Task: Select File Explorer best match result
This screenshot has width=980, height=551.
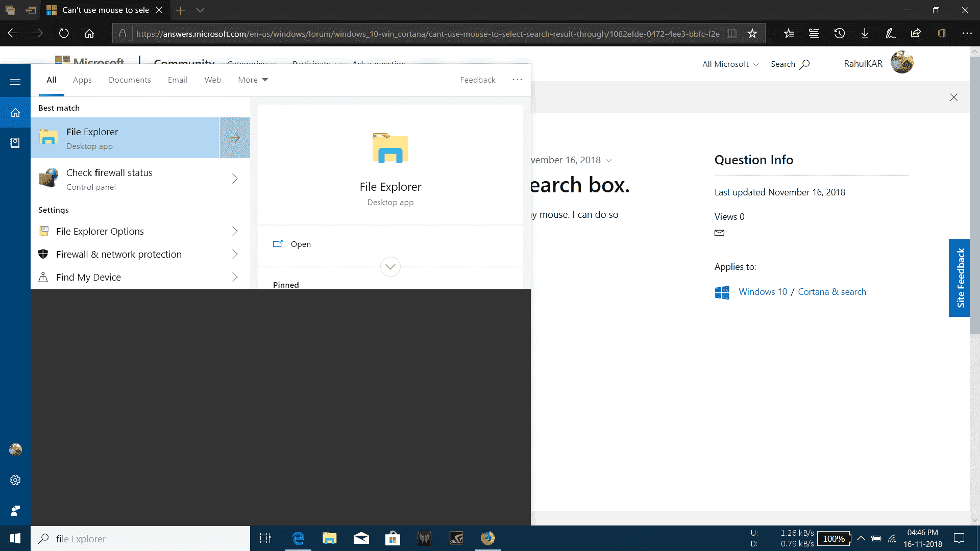Action: [125, 138]
